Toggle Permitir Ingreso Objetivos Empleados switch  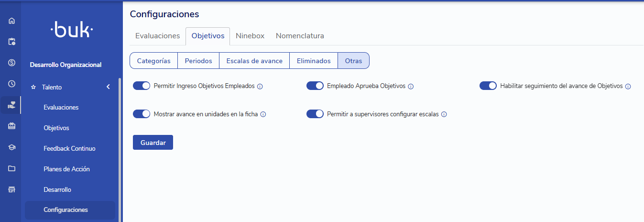pyautogui.click(x=142, y=86)
